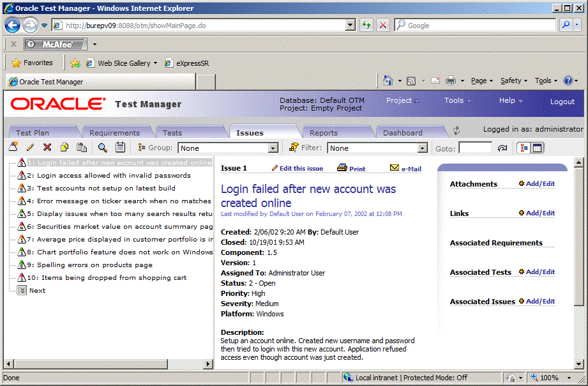
Task: Select issue 9: Spelling errors on products page
Action: click(x=90, y=265)
